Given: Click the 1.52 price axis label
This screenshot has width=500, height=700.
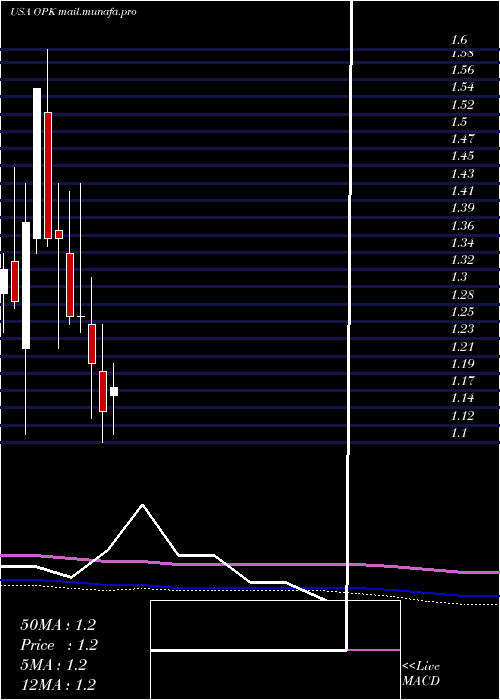Looking at the screenshot, I should (x=462, y=104).
